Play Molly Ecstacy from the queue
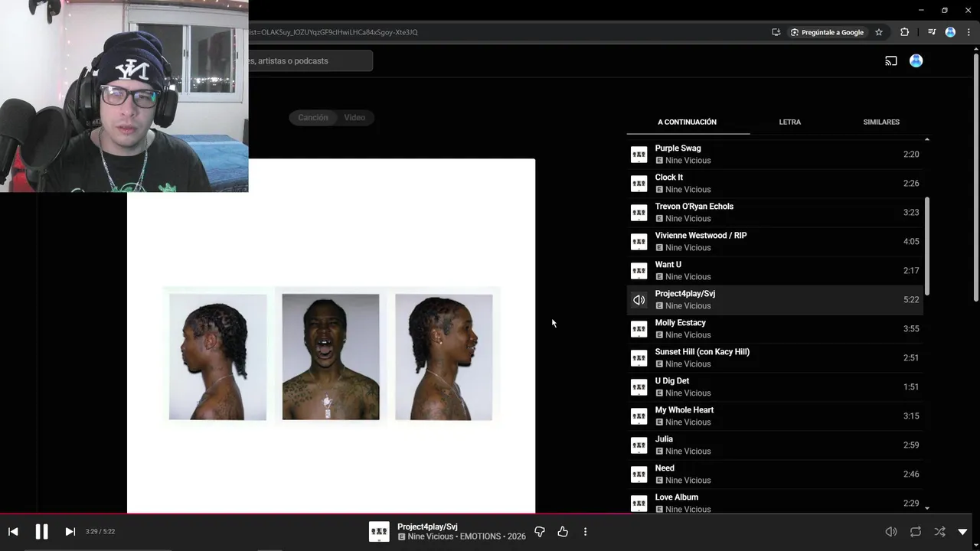 [775, 328]
